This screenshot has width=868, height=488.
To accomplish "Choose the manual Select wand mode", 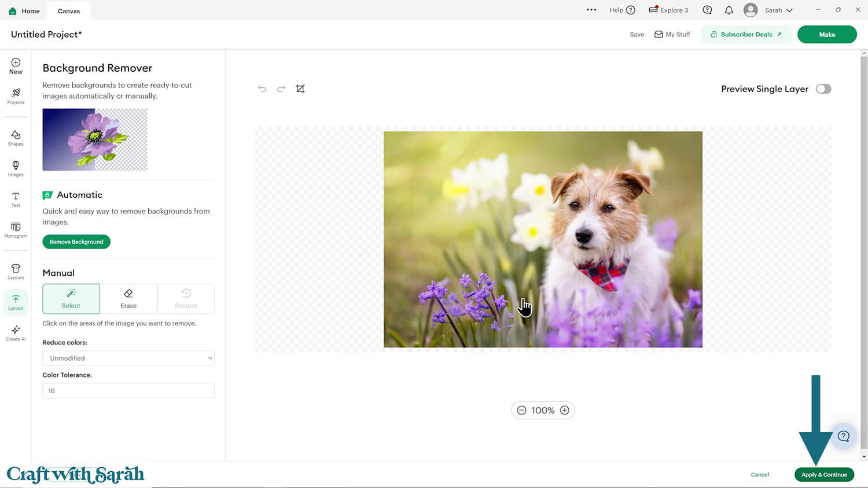I will [x=71, y=298].
